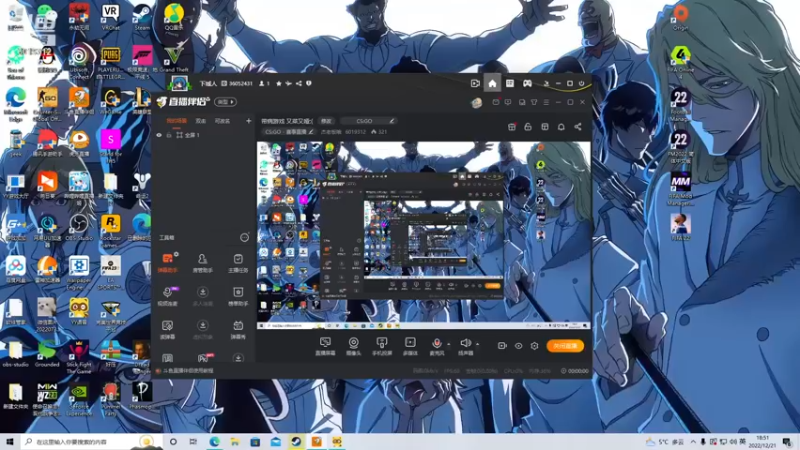Open the tutorial link in status bar

(189, 371)
